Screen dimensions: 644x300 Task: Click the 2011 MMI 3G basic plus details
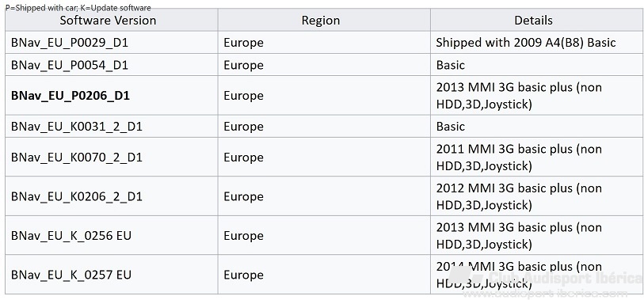pos(519,158)
